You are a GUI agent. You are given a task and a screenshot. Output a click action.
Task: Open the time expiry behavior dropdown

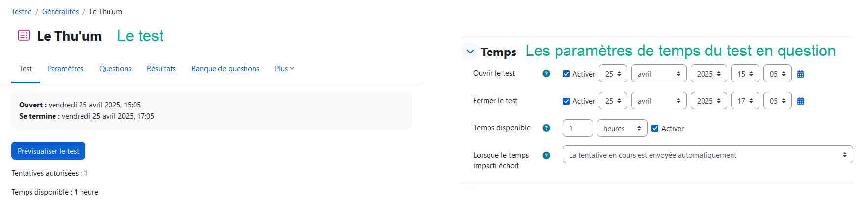click(x=707, y=155)
